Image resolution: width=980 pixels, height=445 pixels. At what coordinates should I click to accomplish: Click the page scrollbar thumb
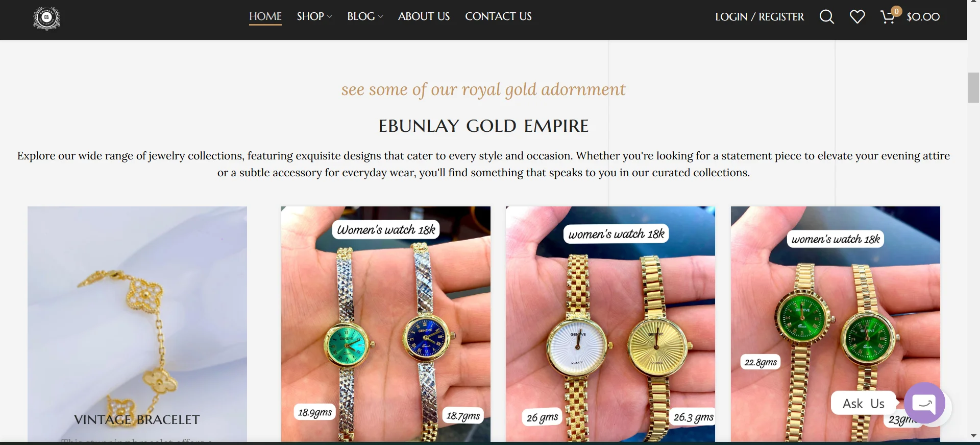pos(973,88)
